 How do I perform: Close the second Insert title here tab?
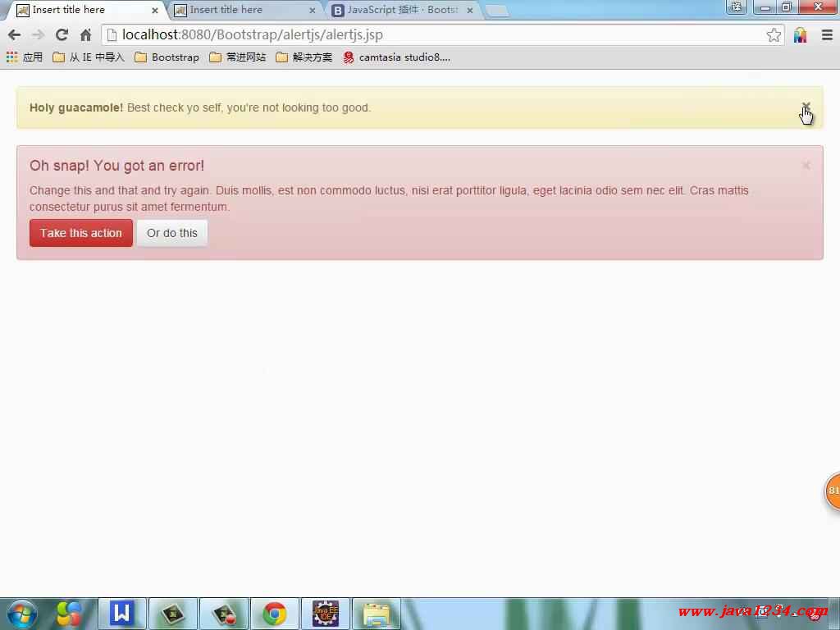click(312, 10)
